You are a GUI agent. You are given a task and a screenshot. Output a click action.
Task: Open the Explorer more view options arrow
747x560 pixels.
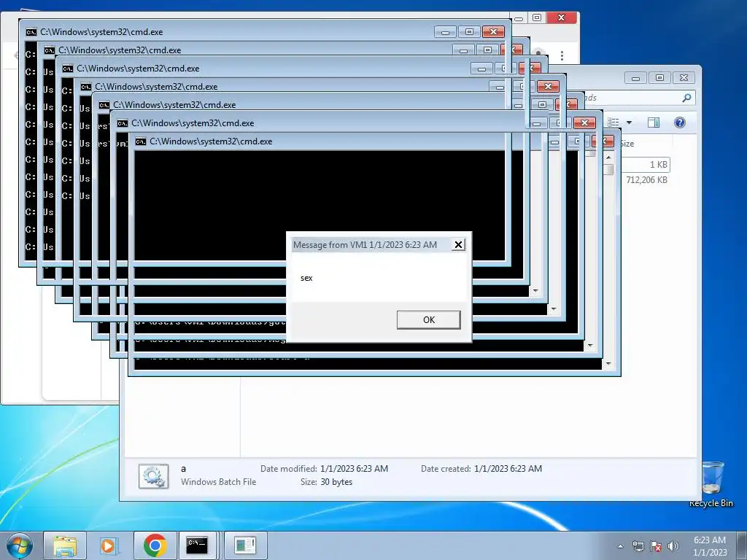coord(629,122)
